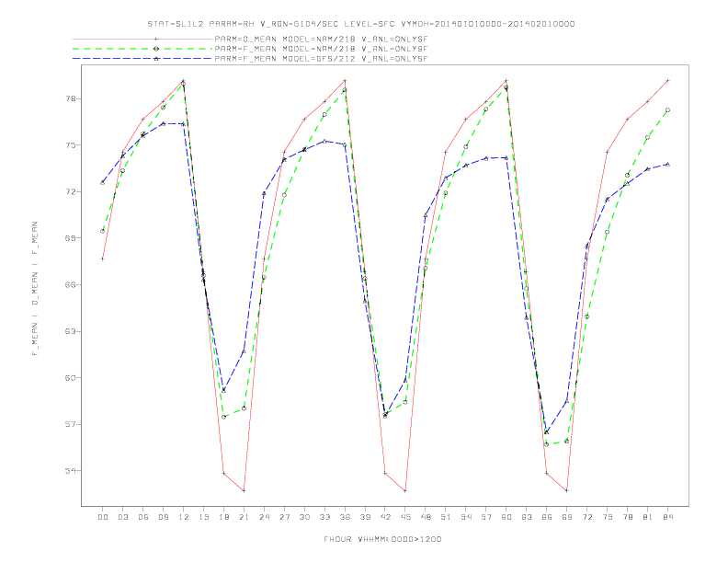The width and height of the screenshot is (728, 563).
Task: Click the circle marker in green legend line
Action: [x=156, y=49]
